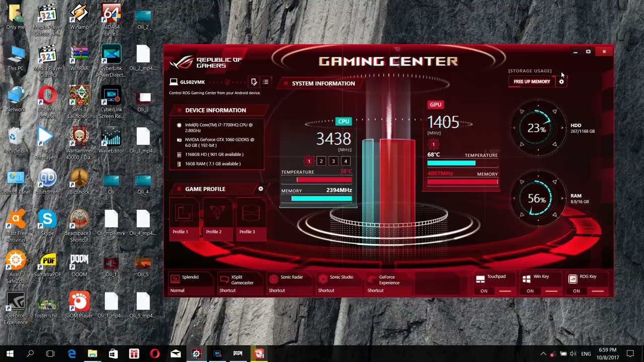Image resolution: width=644 pixels, height=362 pixels.
Task: Open SumatraPDF desktop icon
Action: point(47,264)
